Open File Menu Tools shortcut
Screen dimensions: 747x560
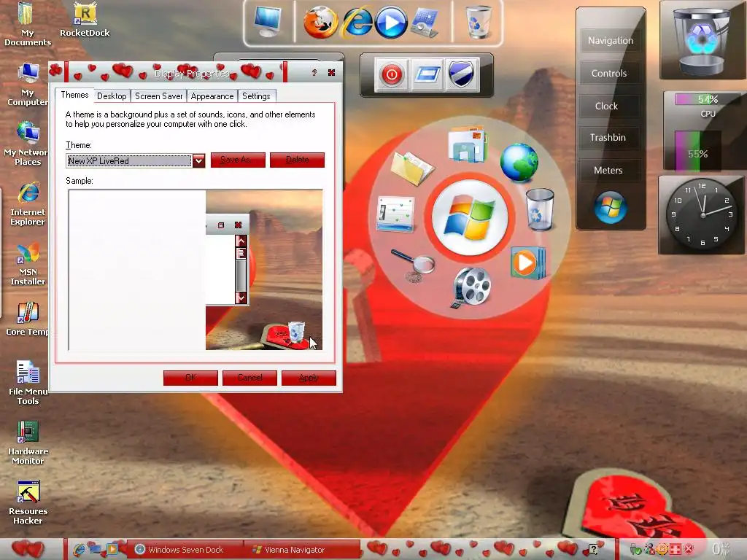pyautogui.click(x=28, y=384)
